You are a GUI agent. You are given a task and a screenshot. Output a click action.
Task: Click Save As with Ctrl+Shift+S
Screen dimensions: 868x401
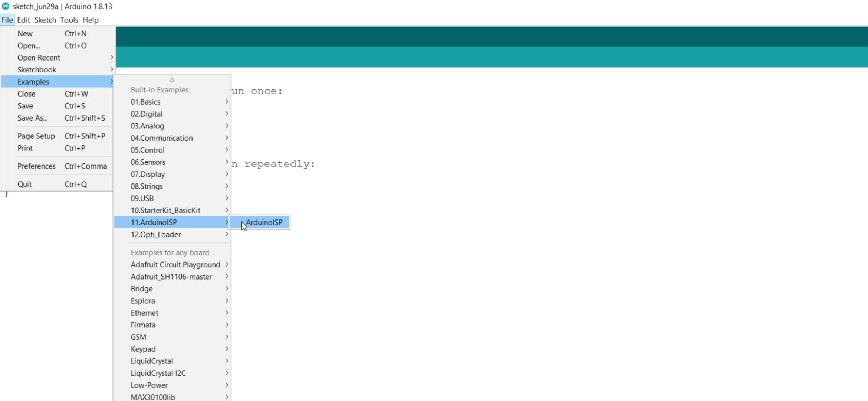tap(32, 118)
